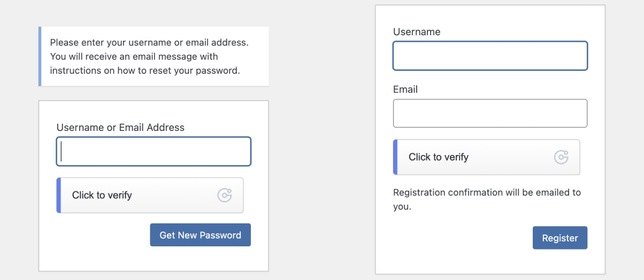Click the "Username" label above the registration field
This screenshot has height=280, width=644.
(417, 32)
